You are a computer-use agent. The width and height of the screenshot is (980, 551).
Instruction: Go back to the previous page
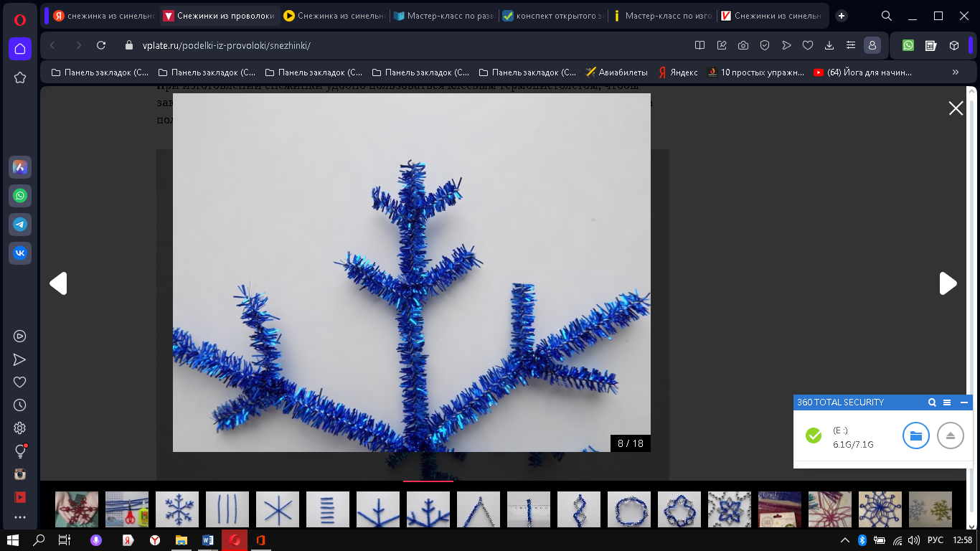coord(52,45)
